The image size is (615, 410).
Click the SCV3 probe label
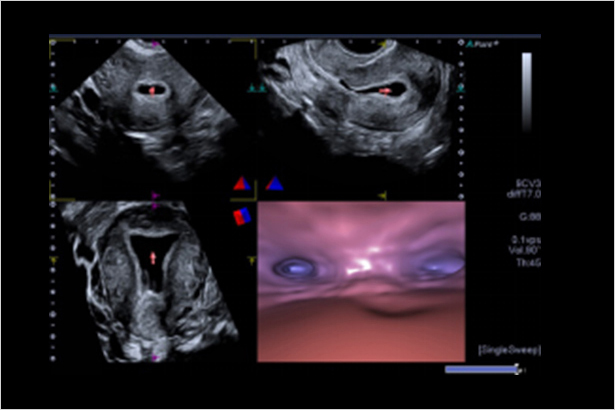pyautogui.click(x=517, y=184)
